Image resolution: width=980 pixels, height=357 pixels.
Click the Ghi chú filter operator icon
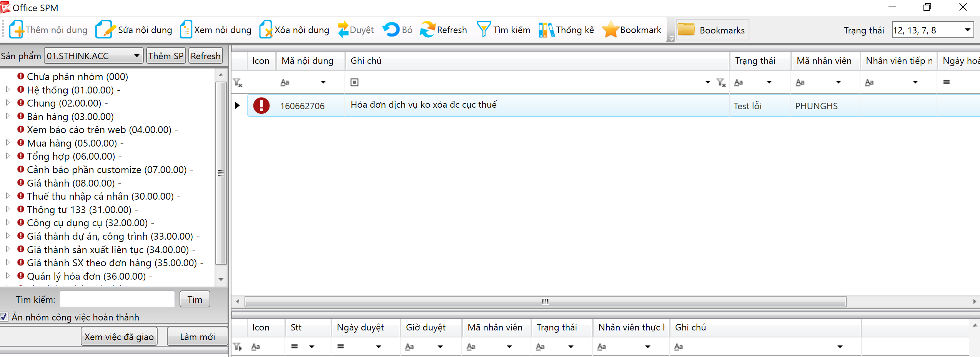pos(354,82)
